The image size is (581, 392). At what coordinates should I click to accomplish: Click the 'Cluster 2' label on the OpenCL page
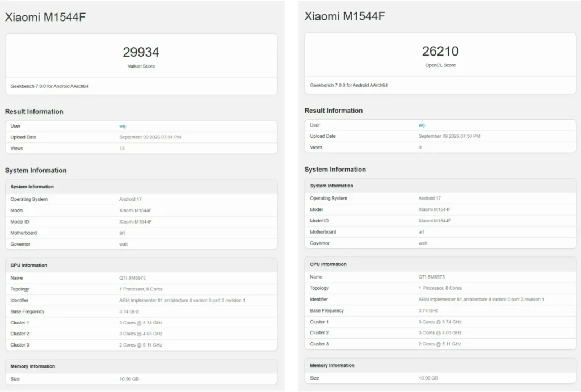coord(319,333)
